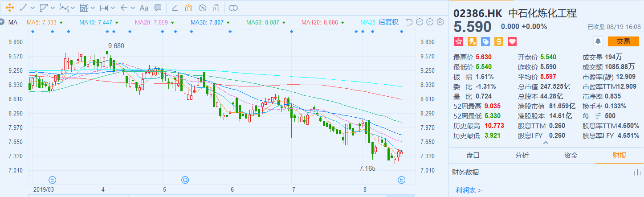Click the 总市值 value 247.525亿
The width and height of the screenshot is (644, 197).
pos(555,86)
